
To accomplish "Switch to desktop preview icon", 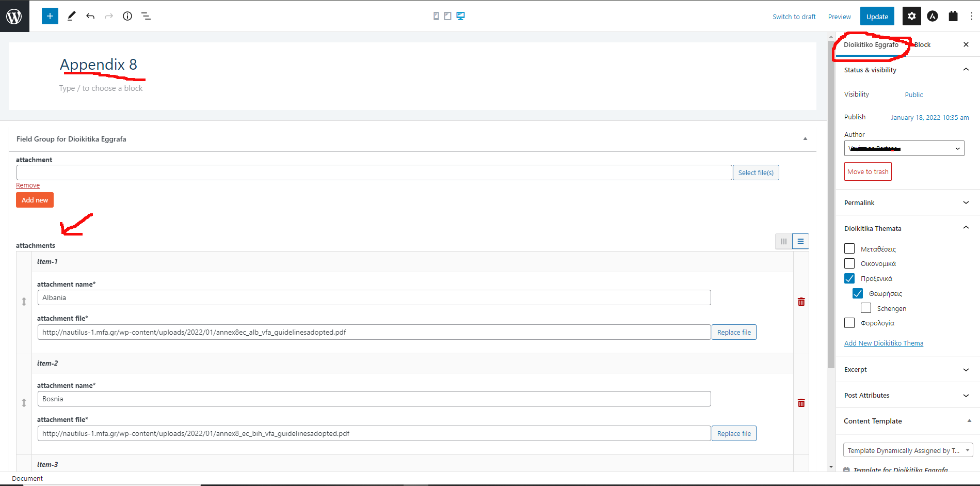I will (x=460, y=16).
